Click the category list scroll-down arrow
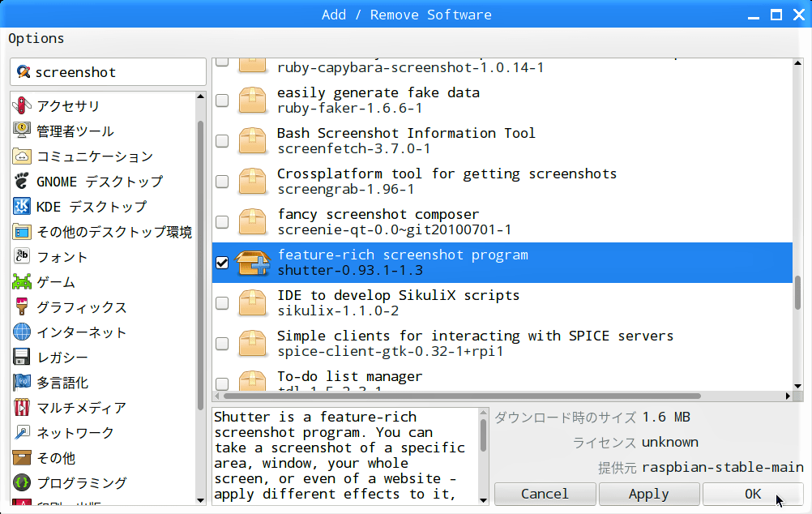Viewport: 812px width, 514px height. pos(200,500)
